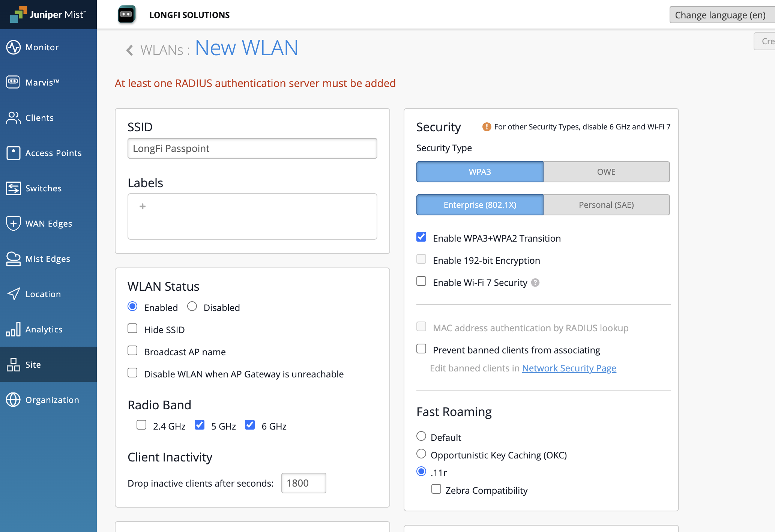Image resolution: width=775 pixels, height=532 pixels.
Task: Click the Site icon in sidebar
Action: coord(14,365)
